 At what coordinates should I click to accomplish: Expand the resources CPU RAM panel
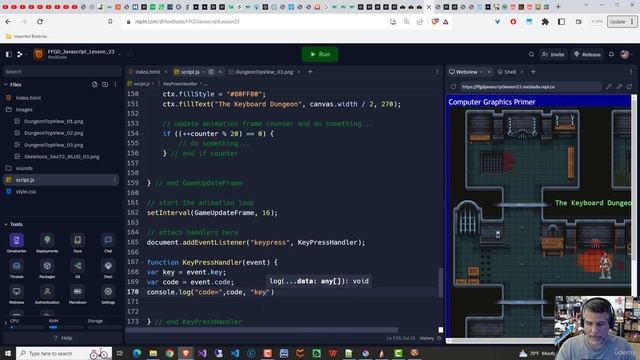[5, 323]
